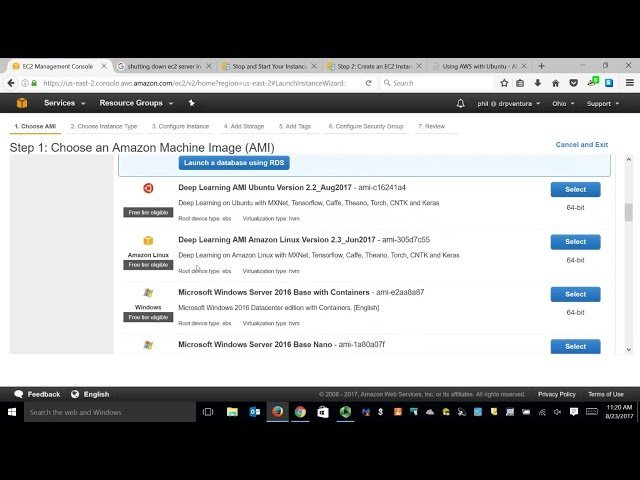Select the Deep Learning AMI Ubuntu 2.2_Aug2017
This screenshot has height=480, width=640.
point(575,189)
